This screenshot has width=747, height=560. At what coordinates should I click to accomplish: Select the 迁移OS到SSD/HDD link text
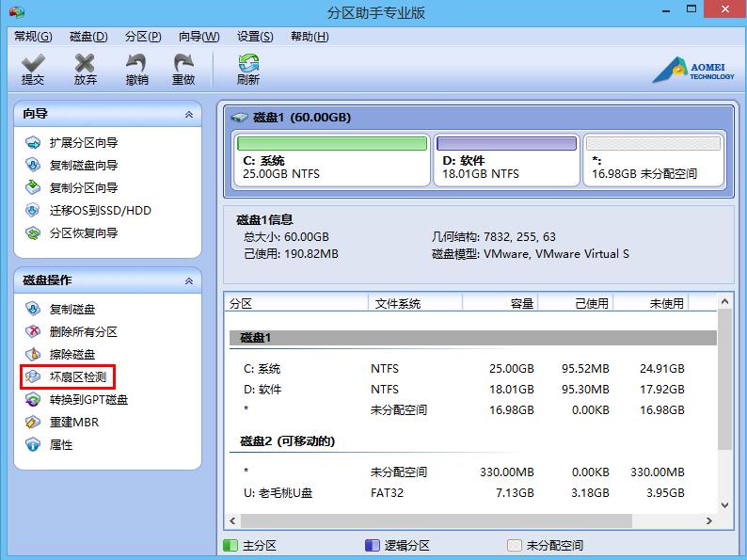[101, 210]
